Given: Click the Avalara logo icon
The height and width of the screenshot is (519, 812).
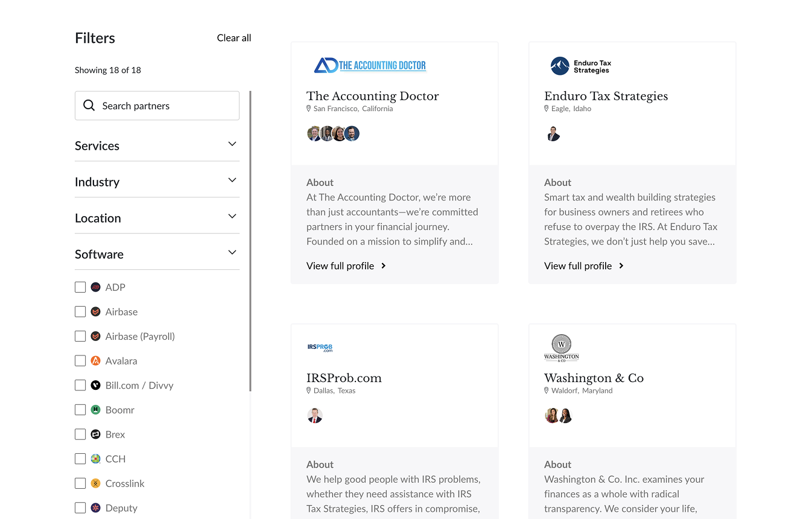Looking at the screenshot, I should 95,361.
